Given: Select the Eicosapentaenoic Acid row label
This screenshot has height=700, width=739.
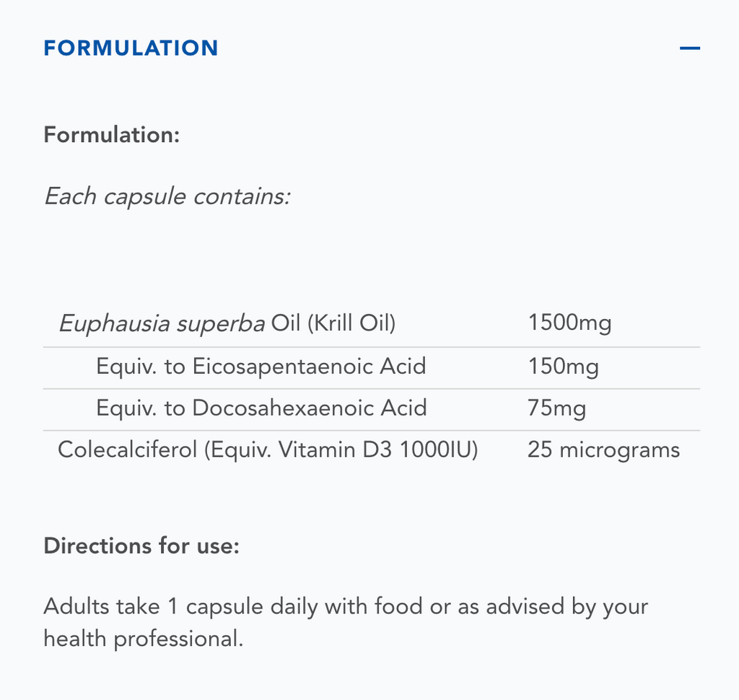Looking at the screenshot, I should (x=261, y=367).
